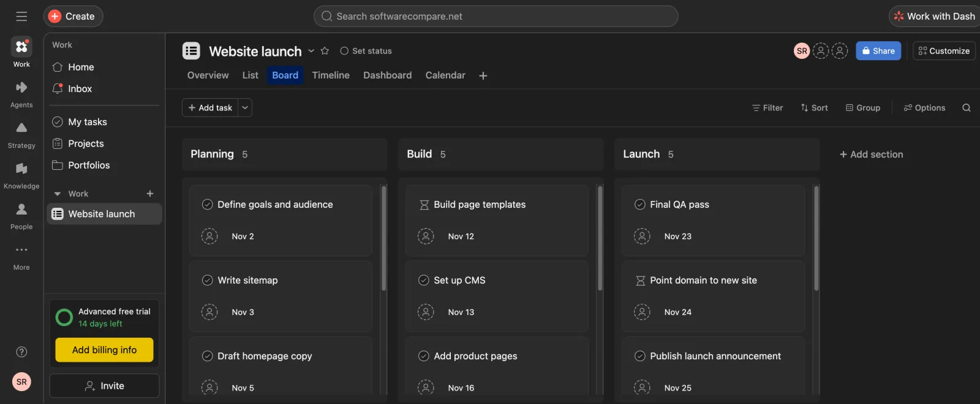Open the Work section in left rail
This screenshot has width=980, height=404.
[21, 52]
